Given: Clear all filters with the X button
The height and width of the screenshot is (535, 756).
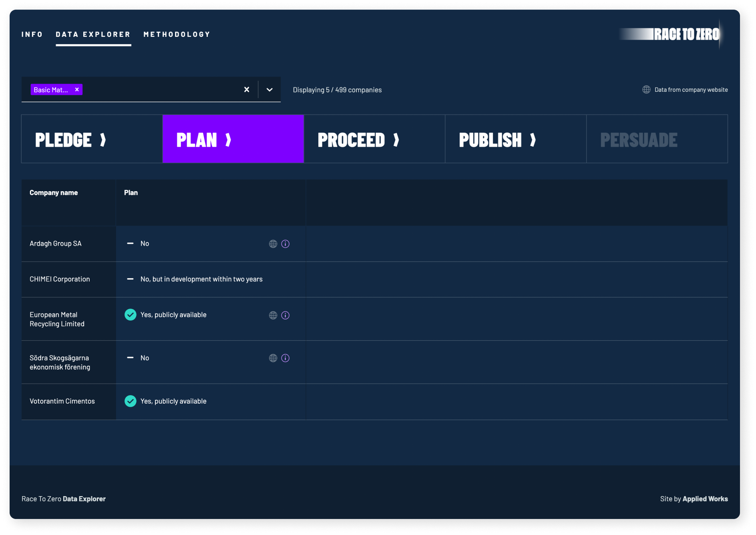Looking at the screenshot, I should (x=247, y=89).
